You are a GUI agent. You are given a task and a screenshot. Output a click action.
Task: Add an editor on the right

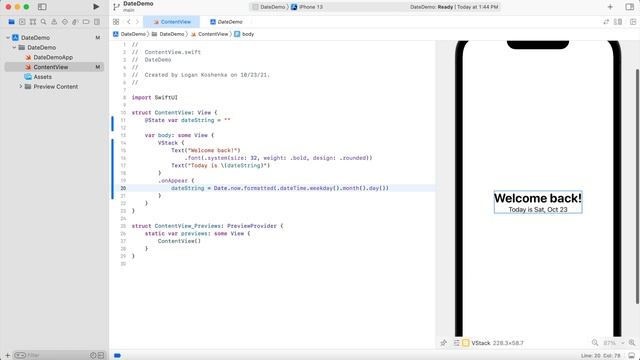pos(633,22)
